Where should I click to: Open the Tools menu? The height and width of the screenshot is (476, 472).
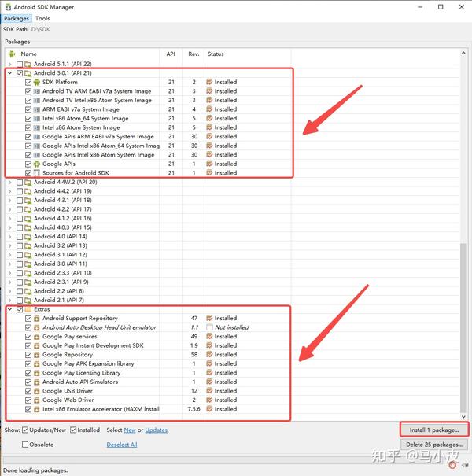(42, 19)
